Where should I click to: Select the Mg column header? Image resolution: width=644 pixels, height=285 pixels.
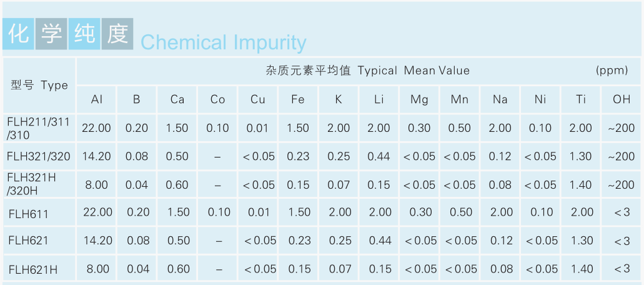pos(419,100)
